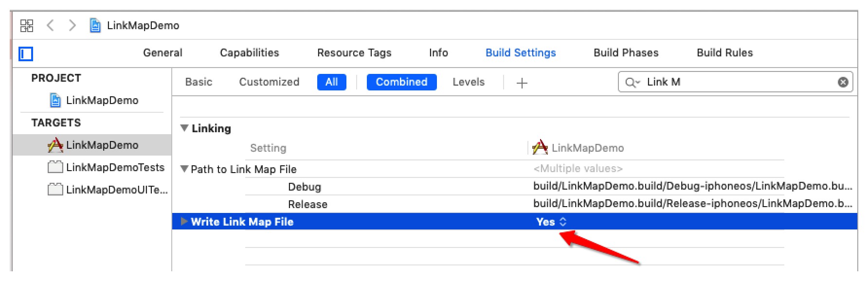868x281 pixels.
Task: Switch to Levels view
Action: [x=469, y=82]
